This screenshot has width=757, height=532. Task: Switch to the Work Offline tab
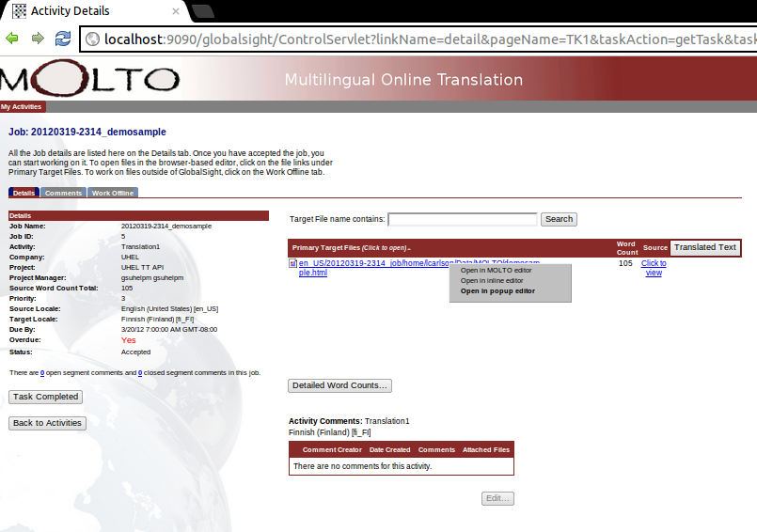[113, 193]
